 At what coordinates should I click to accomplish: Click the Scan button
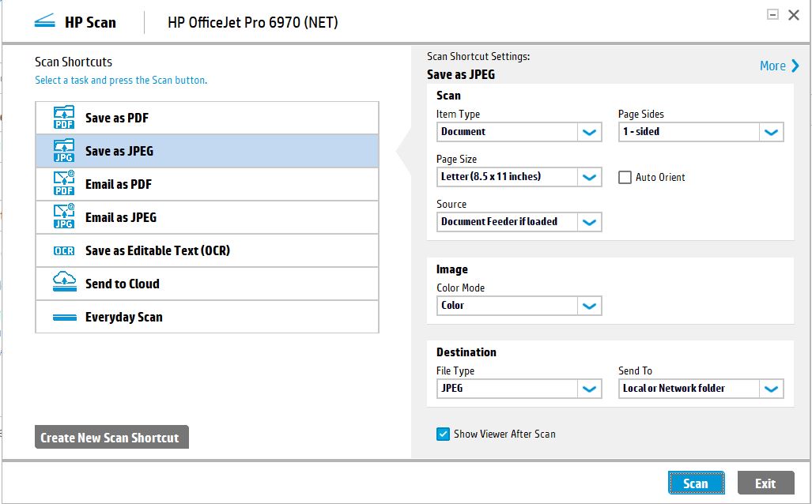696,482
